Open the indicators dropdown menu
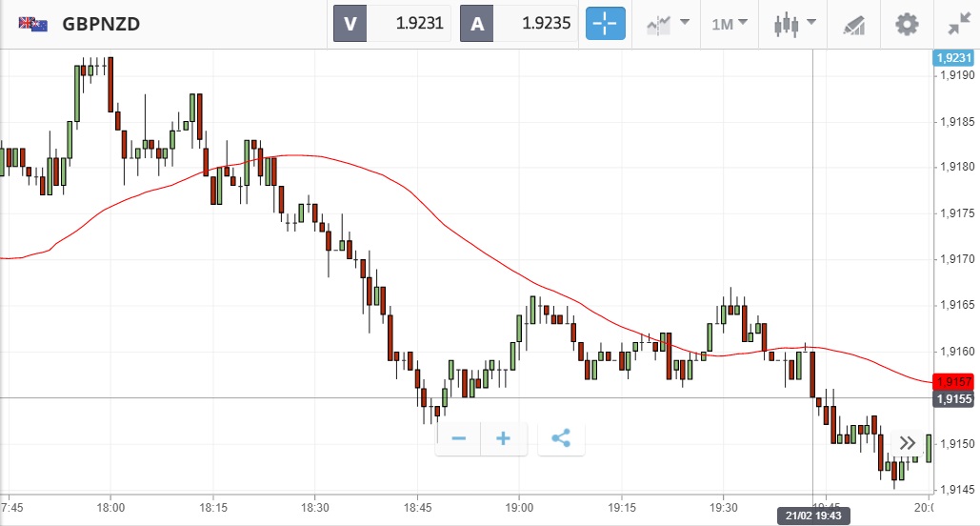 [668, 24]
